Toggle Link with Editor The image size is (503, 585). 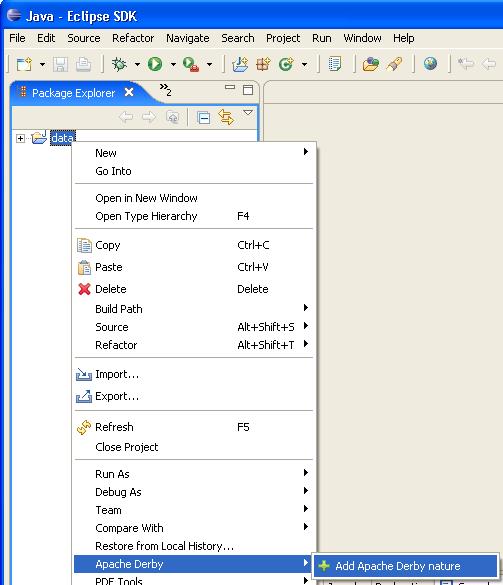pyautogui.click(x=226, y=117)
